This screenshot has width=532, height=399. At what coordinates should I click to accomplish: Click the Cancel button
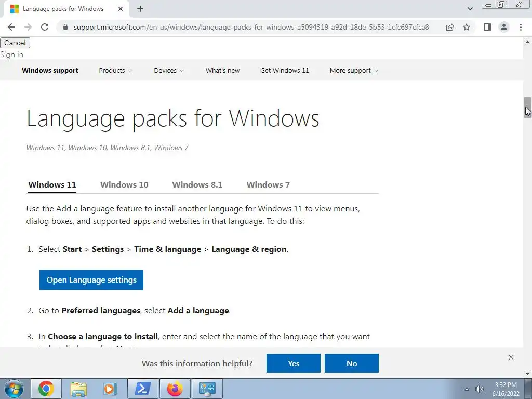[x=15, y=43]
